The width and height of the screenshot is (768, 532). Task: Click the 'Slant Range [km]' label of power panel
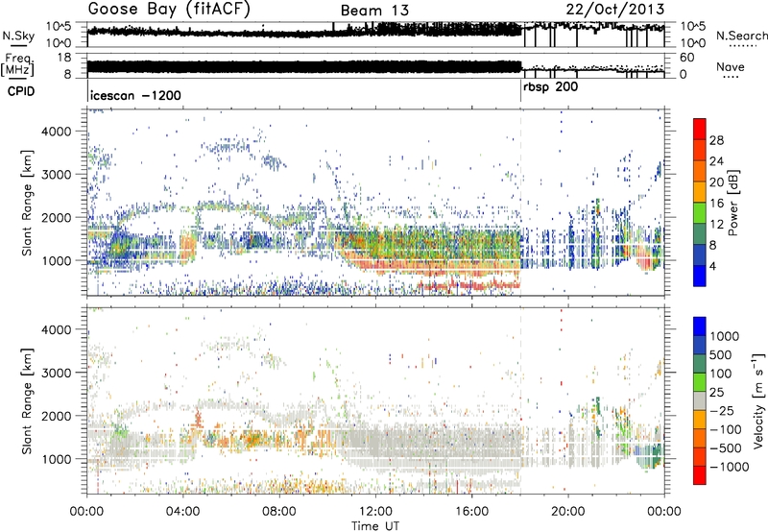pyautogui.click(x=27, y=203)
